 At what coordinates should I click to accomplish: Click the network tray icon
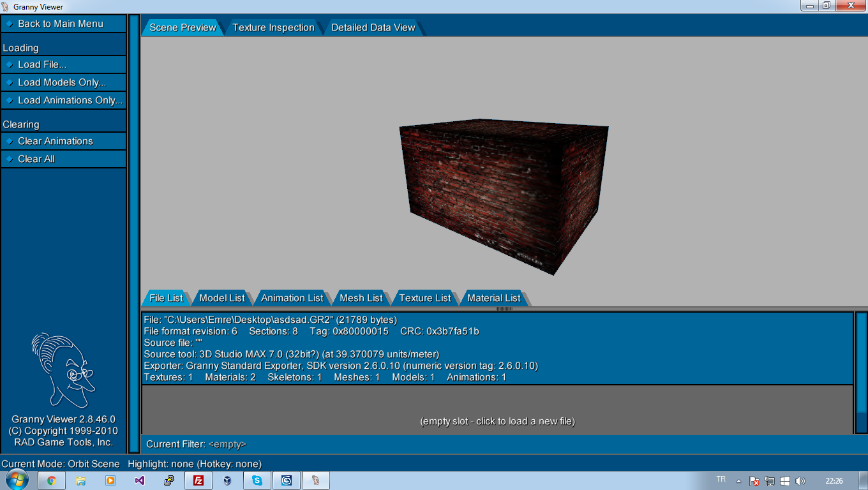pyautogui.click(x=770, y=481)
